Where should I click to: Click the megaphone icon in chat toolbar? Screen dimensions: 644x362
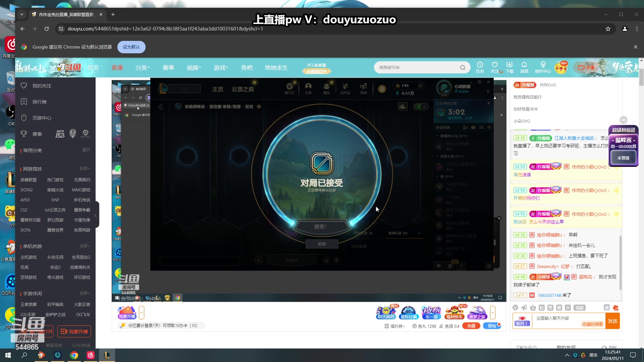524,308
